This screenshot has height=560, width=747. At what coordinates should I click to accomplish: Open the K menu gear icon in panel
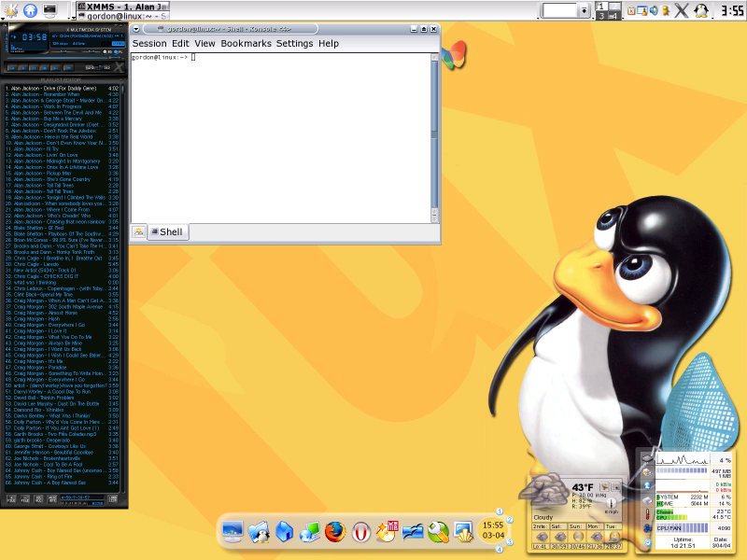[x=11, y=10]
